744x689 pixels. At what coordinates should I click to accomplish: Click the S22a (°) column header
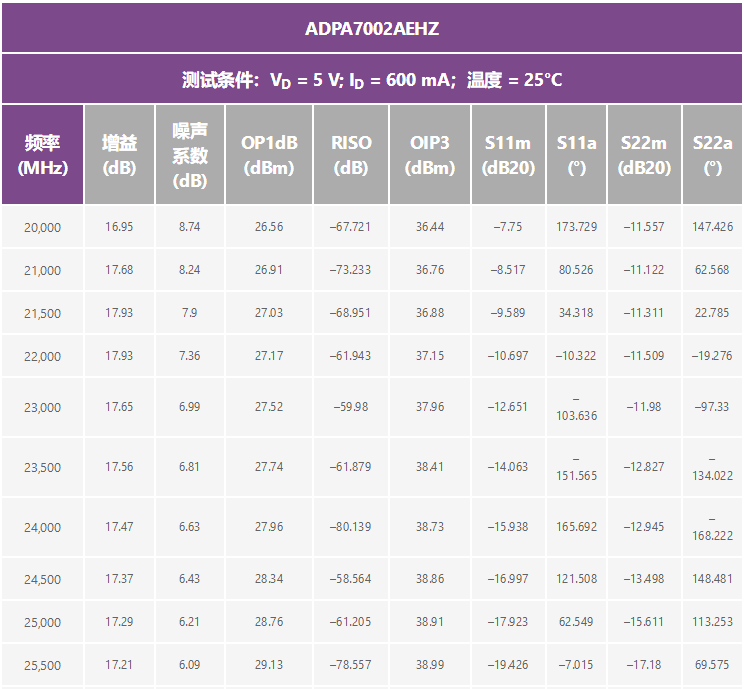coord(712,155)
